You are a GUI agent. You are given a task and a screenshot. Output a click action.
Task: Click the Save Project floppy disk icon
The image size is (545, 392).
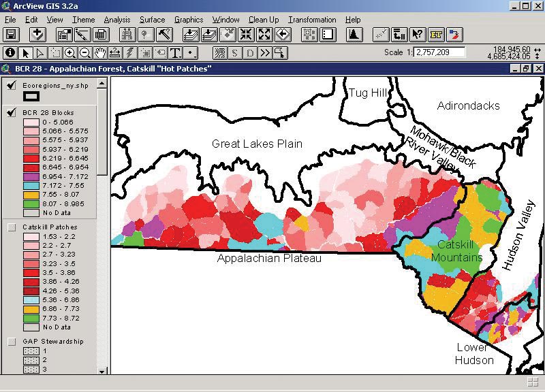click(11, 35)
